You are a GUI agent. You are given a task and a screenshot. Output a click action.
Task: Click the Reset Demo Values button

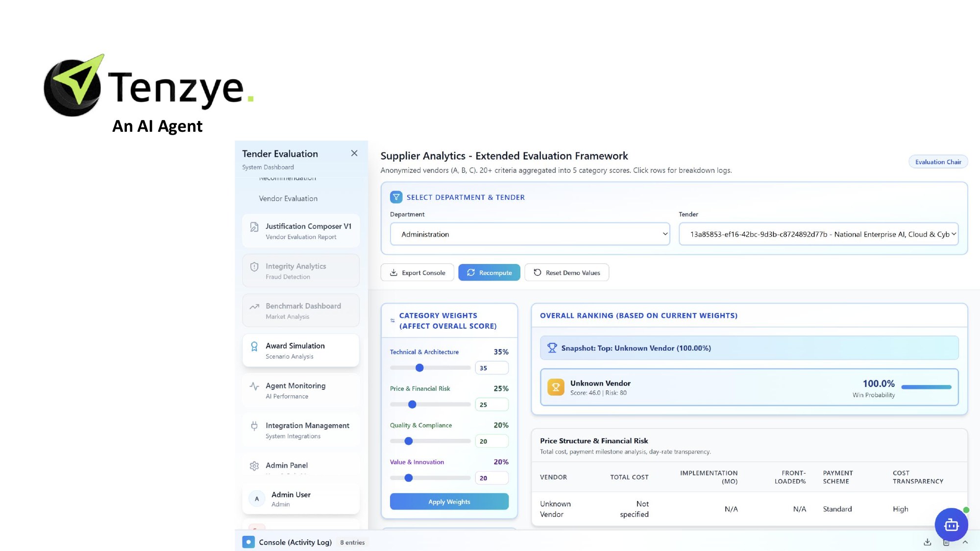pos(567,273)
